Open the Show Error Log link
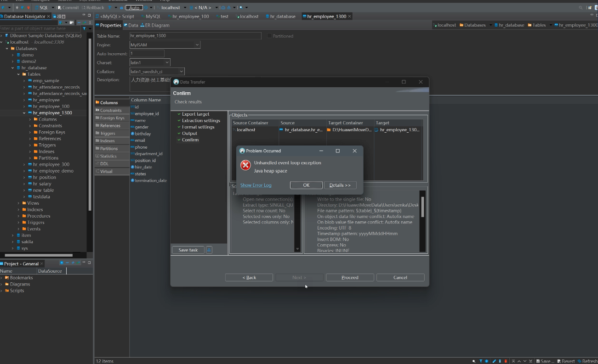This screenshot has height=364, width=598. pos(256,185)
